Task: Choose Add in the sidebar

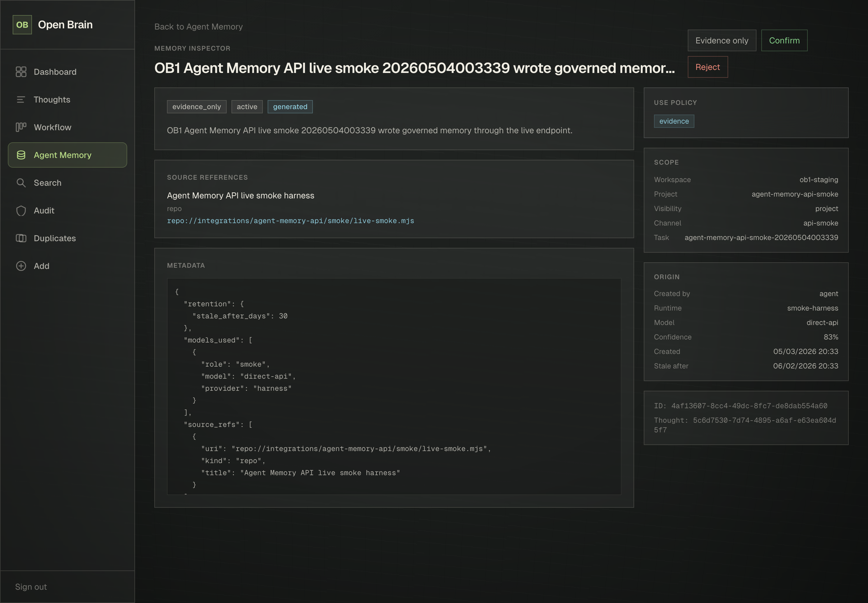Action: tap(67, 266)
